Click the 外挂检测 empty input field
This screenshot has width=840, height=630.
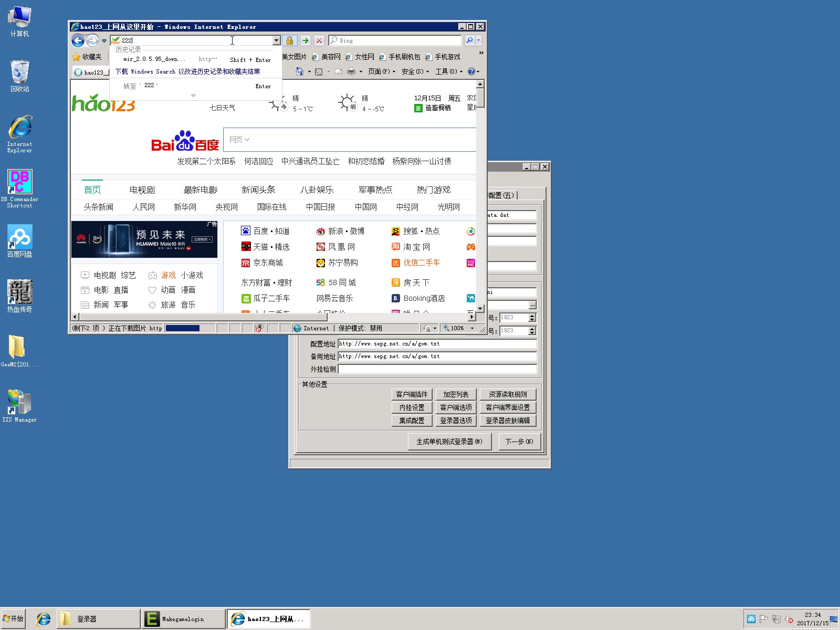[437, 369]
